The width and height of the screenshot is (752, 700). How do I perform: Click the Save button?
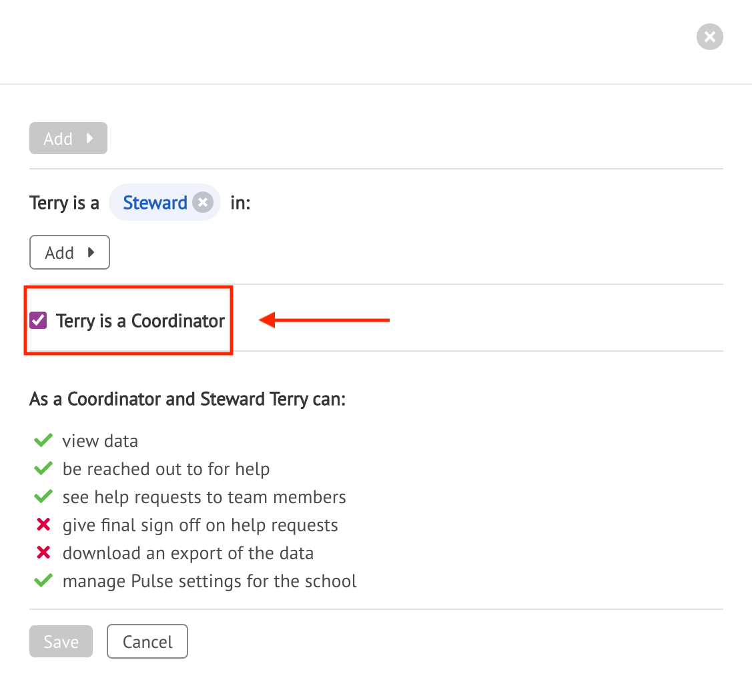click(61, 641)
